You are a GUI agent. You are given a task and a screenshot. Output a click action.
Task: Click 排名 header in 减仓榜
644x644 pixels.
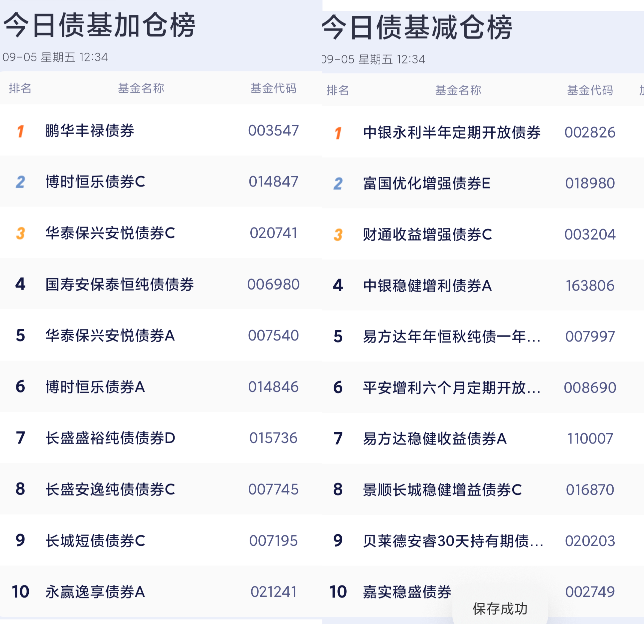pyautogui.click(x=338, y=90)
